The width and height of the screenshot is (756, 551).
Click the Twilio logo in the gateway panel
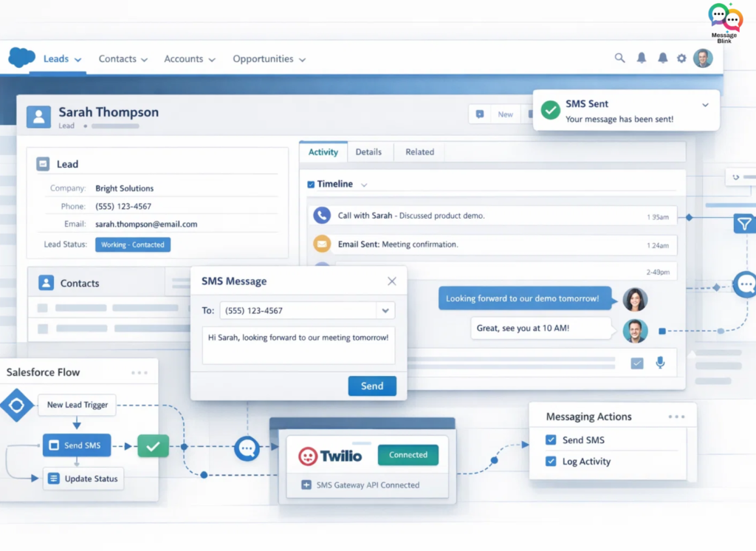click(331, 456)
